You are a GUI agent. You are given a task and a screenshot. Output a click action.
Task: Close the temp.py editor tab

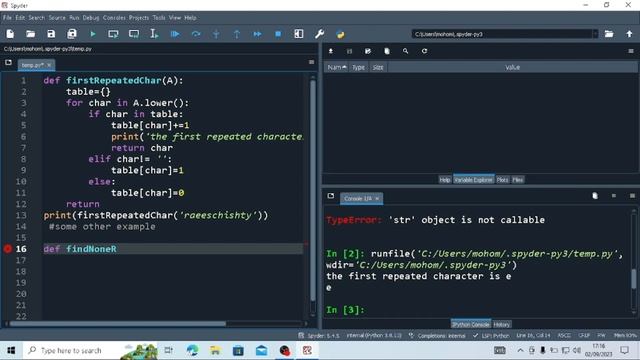point(49,65)
